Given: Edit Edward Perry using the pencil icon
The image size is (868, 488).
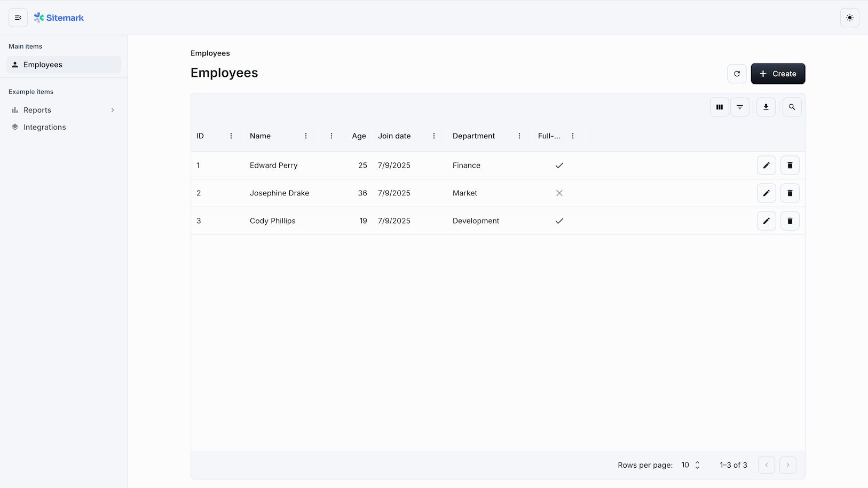Looking at the screenshot, I should tap(766, 165).
